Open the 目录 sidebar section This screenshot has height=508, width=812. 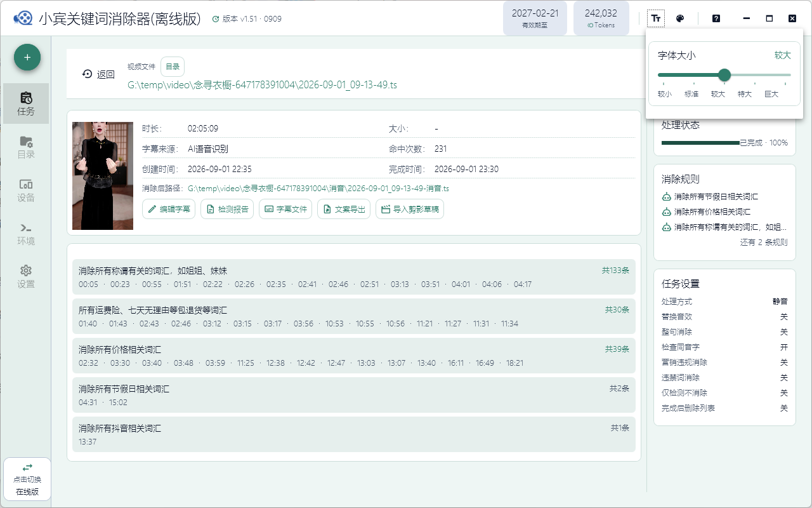point(26,147)
